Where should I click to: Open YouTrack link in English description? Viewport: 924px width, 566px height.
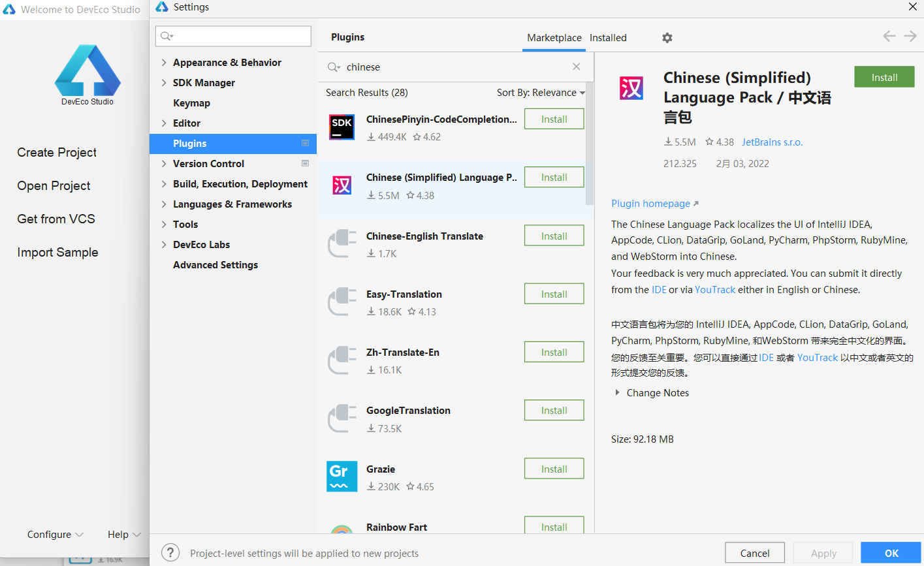(715, 290)
